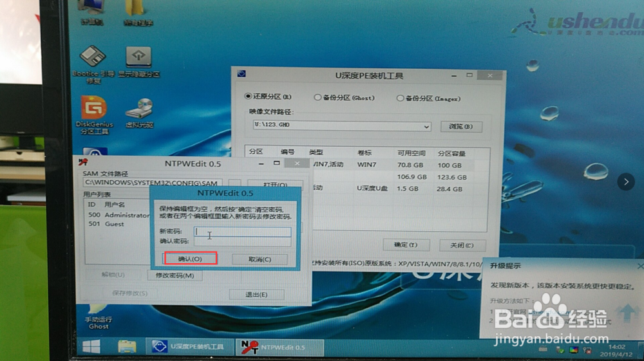Click the 卷标 column header

click(365, 153)
